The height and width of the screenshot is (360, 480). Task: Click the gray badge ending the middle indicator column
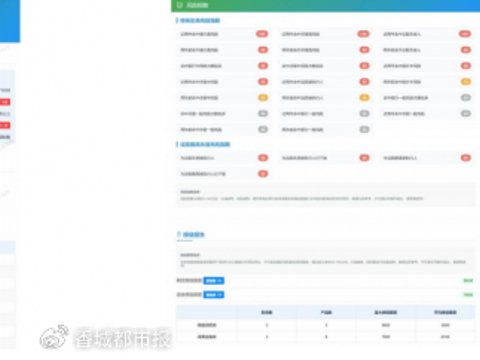(x=364, y=129)
